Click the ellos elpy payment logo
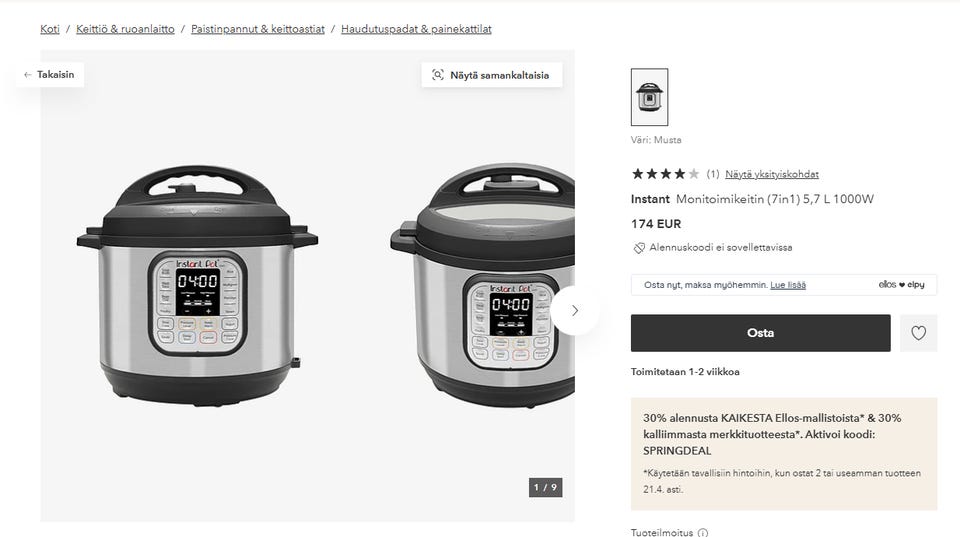 tap(901, 285)
